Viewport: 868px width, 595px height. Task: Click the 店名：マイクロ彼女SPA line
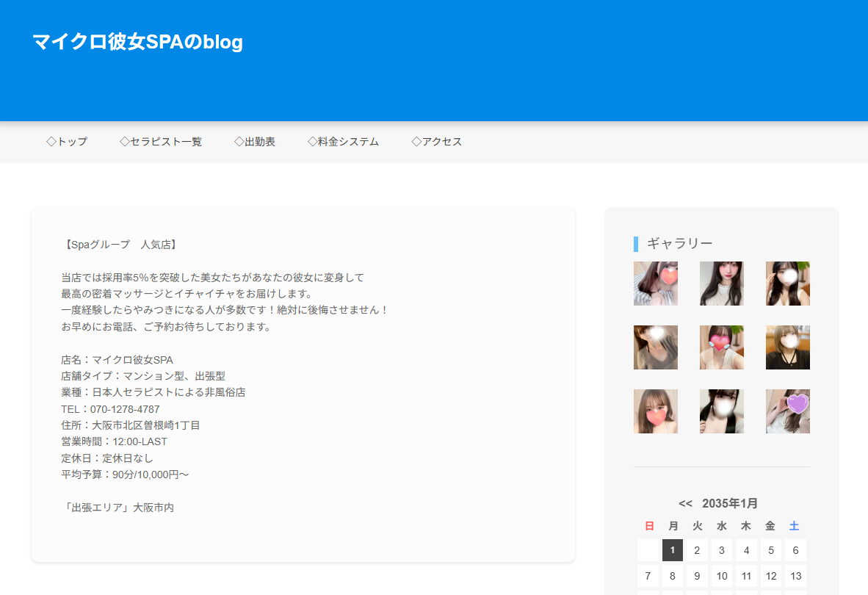(x=117, y=360)
